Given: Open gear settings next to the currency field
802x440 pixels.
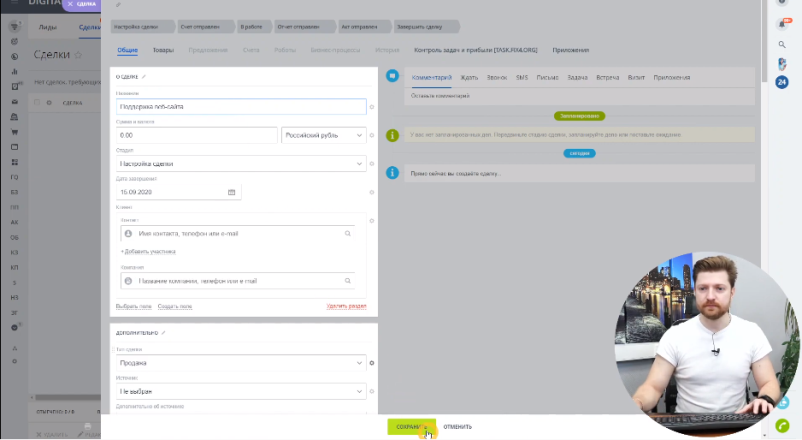Looking at the screenshot, I should click(x=372, y=136).
